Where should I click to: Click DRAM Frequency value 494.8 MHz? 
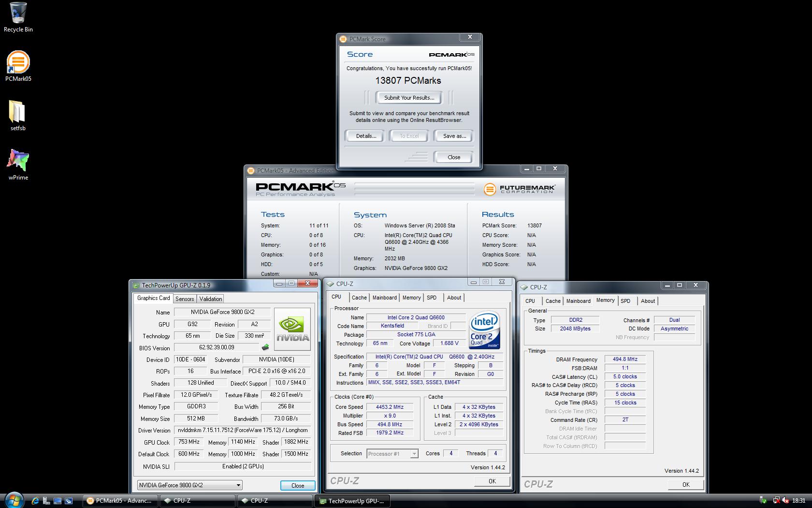click(x=625, y=359)
